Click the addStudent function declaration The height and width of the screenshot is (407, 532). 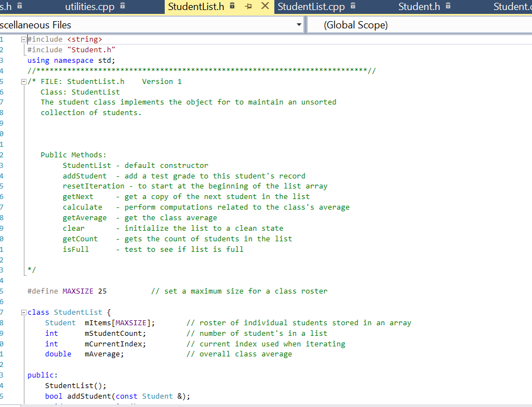pyautogui.click(x=118, y=396)
